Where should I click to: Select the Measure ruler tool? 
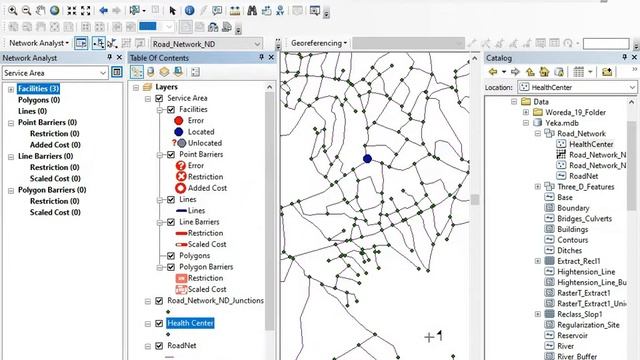click(235, 11)
